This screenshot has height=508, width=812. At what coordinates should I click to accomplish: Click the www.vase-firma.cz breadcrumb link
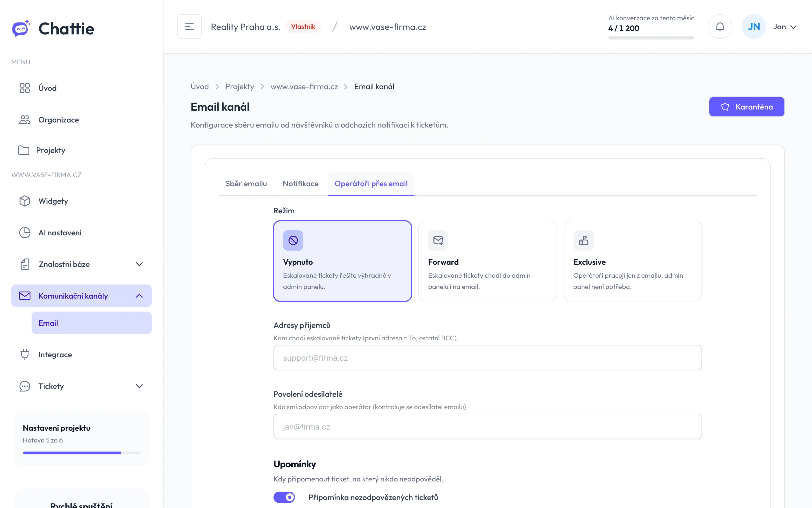click(304, 86)
